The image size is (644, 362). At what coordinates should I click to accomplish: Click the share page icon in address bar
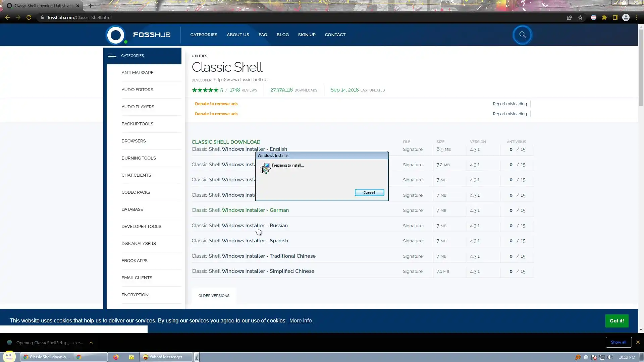(570, 17)
